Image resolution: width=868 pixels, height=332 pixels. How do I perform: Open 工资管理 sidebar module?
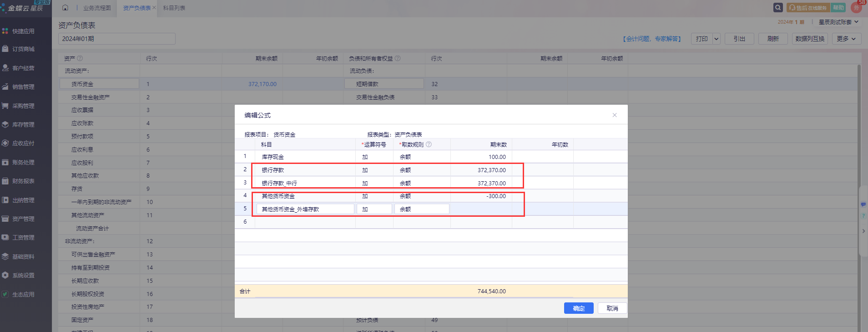click(x=23, y=237)
